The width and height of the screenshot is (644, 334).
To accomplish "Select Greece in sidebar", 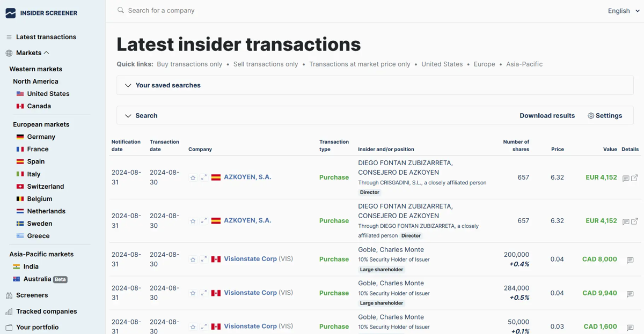I will pos(38,236).
